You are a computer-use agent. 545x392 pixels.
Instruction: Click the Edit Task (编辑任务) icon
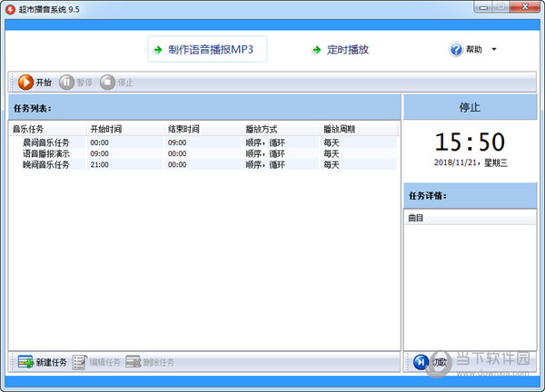(x=80, y=362)
